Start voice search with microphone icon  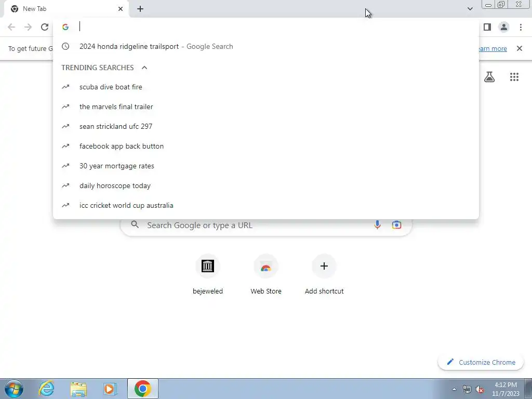pos(377,224)
